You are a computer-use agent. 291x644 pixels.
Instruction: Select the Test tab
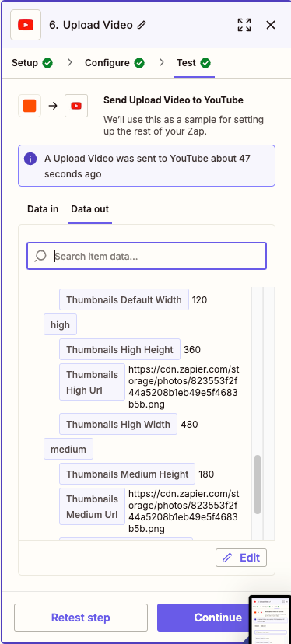194,63
